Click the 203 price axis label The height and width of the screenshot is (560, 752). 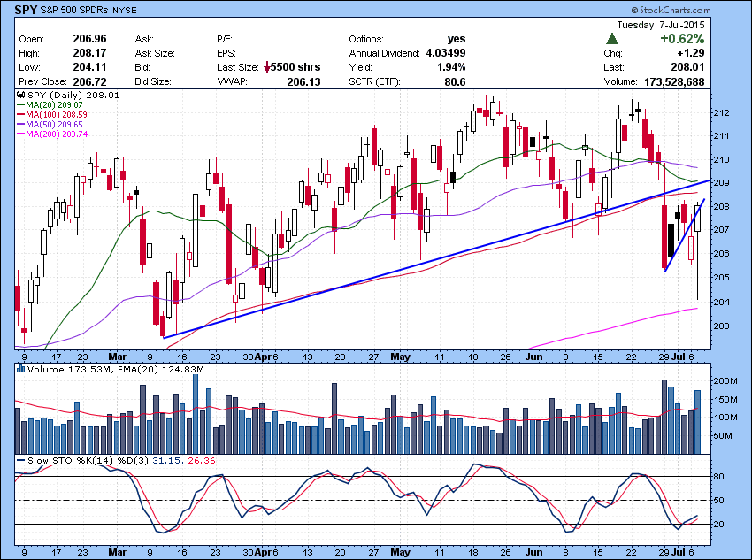point(722,326)
